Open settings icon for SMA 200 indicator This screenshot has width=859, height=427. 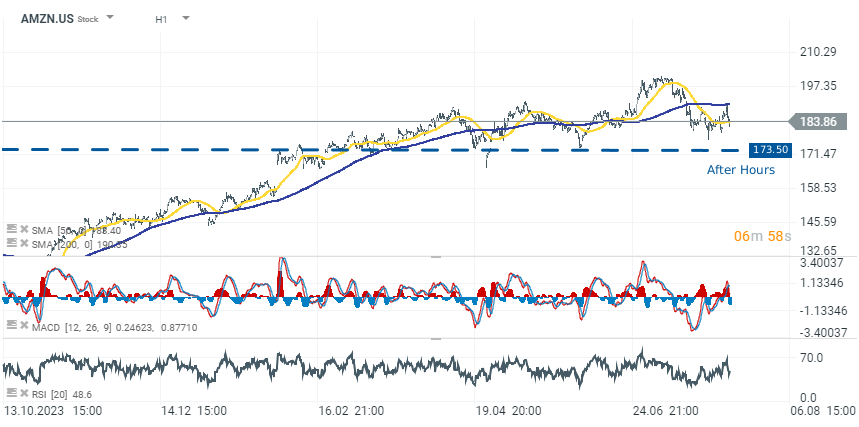pos(10,243)
